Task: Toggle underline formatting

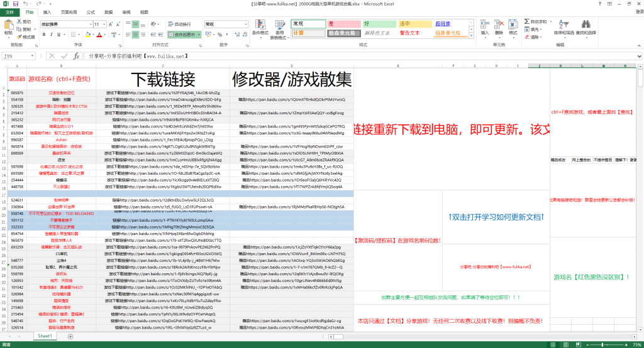Action: (x=58, y=35)
